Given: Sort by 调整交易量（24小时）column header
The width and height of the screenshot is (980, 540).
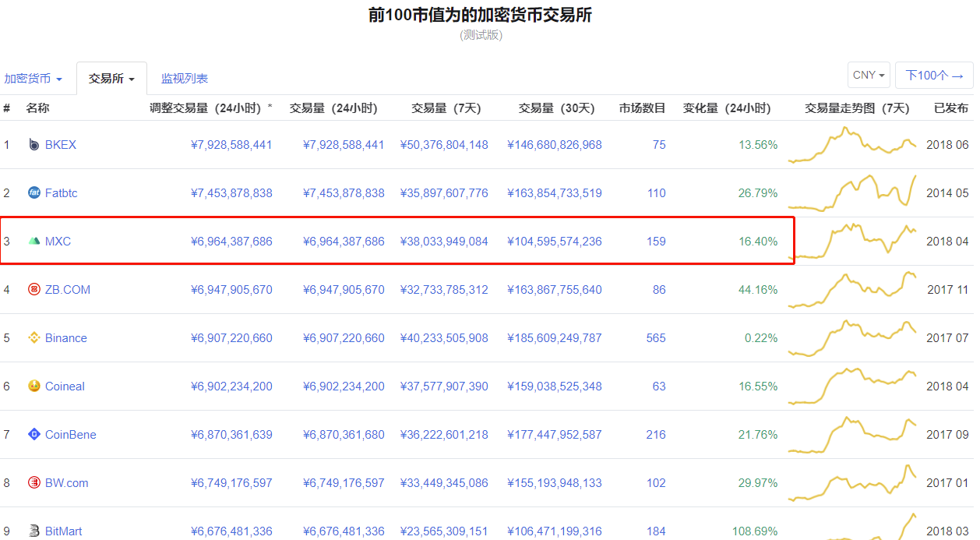Looking at the screenshot, I should [x=211, y=108].
